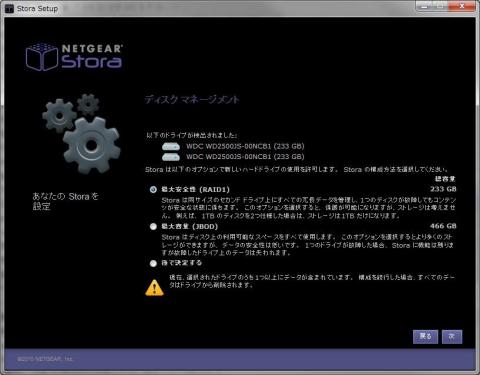Screen dimensions: 480x375
Task: Click the NETGEAR copyright footer text
Action: coord(45,359)
